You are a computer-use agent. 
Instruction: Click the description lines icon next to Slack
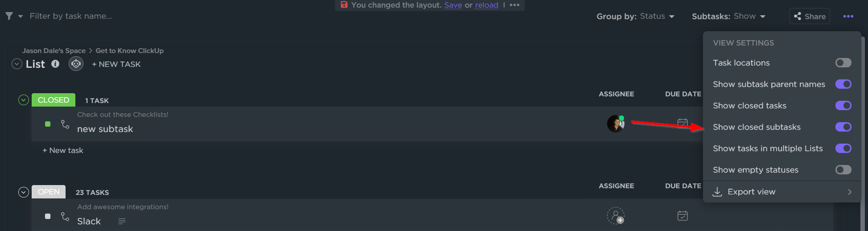click(x=122, y=221)
